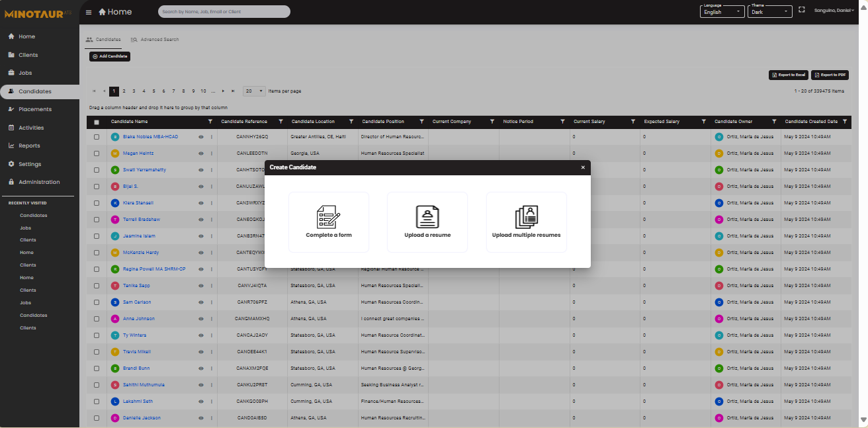
Task: Check the checkbox beside Sam Carlson
Action: [x=96, y=302]
